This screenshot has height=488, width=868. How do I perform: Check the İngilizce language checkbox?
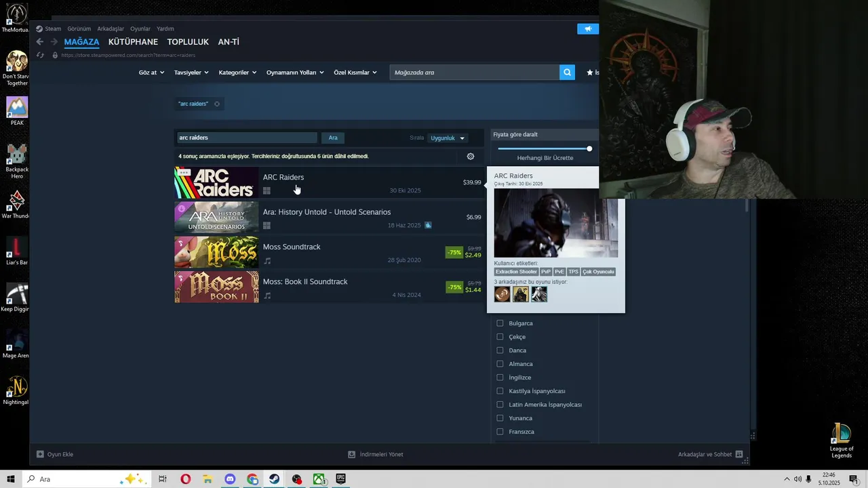[x=500, y=378]
